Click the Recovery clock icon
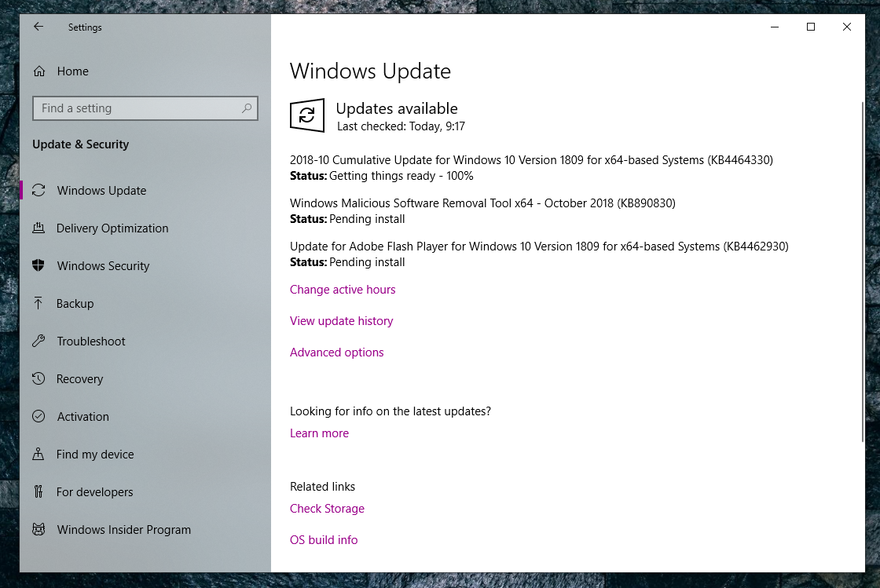Image resolution: width=880 pixels, height=588 pixels. [x=38, y=379]
